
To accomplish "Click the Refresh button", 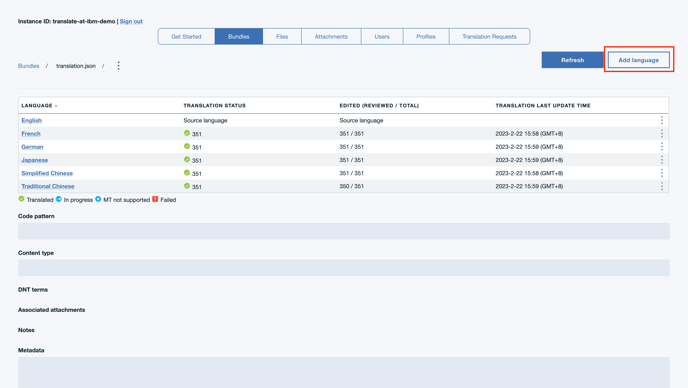I will (573, 60).
